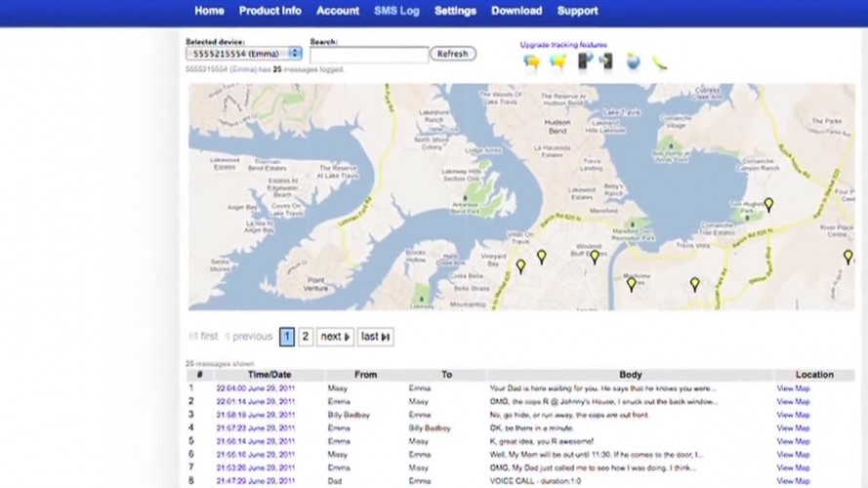Go to page 2 in pagination
868x488 pixels.
306,337
